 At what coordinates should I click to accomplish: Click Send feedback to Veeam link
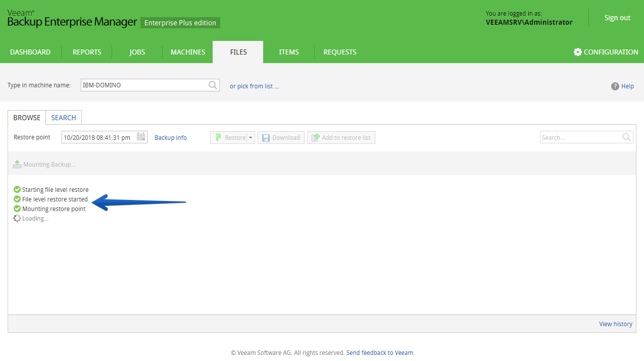[380, 353]
